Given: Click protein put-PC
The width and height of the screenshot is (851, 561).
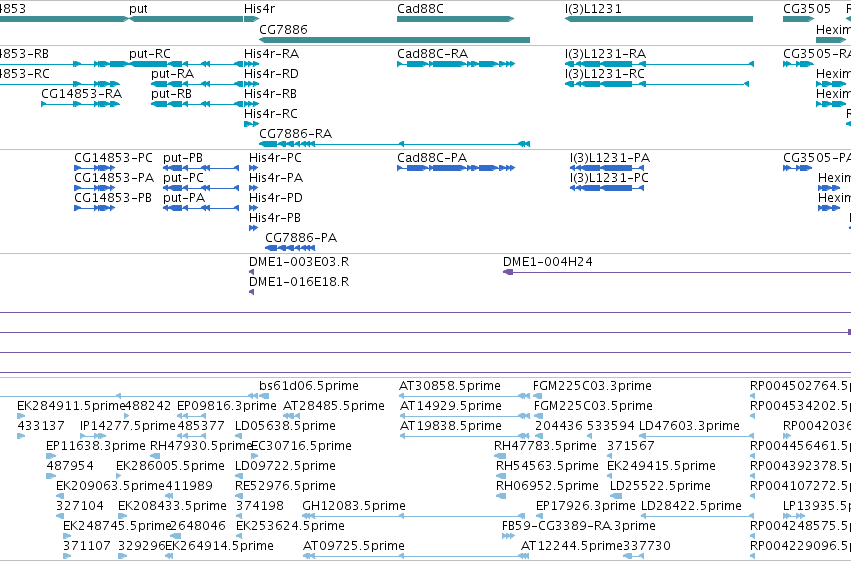Looking at the screenshot, I should pyautogui.click(x=201, y=188).
